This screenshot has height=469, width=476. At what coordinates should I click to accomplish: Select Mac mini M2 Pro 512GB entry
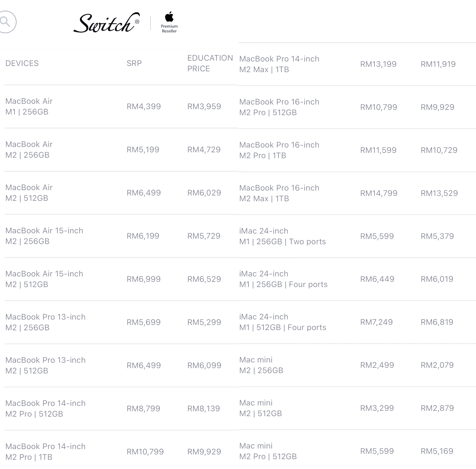coord(268,451)
